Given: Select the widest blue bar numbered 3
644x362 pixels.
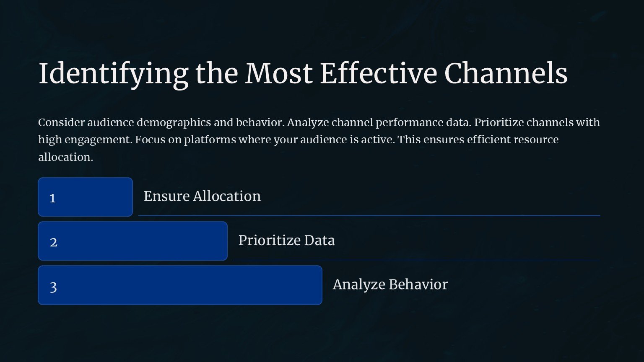Looking at the screenshot, I should 180,285.
